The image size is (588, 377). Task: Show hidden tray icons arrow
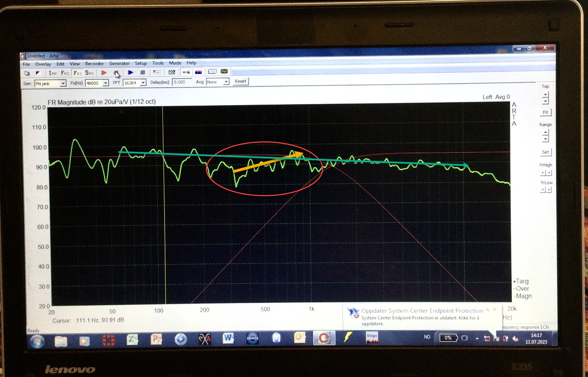(477, 338)
